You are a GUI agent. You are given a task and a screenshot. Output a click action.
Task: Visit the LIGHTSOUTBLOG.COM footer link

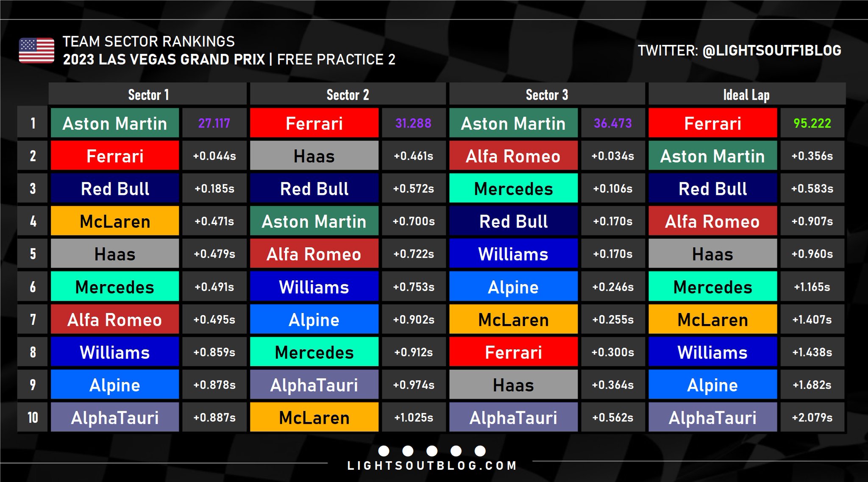pyautogui.click(x=432, y=466)
